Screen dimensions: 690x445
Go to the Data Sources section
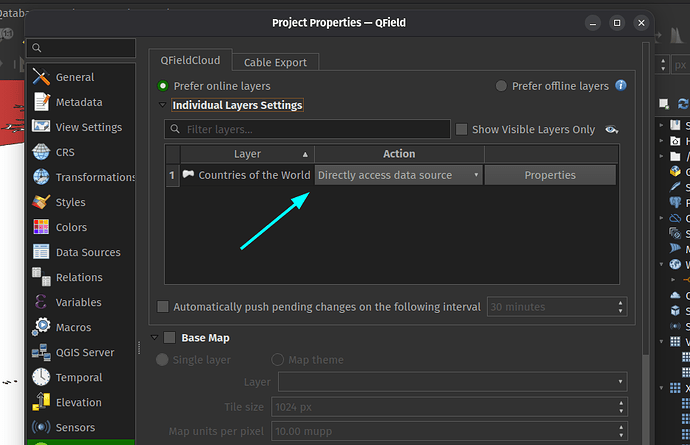[x=88, y=252]
